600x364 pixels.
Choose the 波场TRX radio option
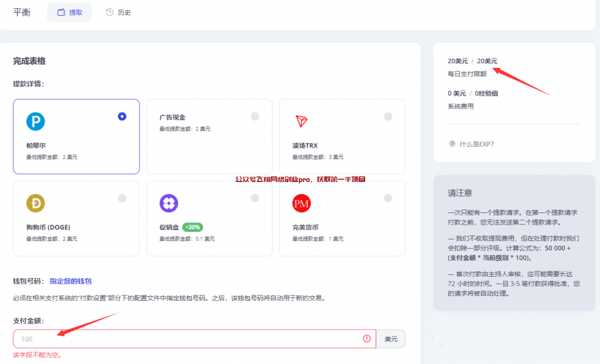pos(388,116)
